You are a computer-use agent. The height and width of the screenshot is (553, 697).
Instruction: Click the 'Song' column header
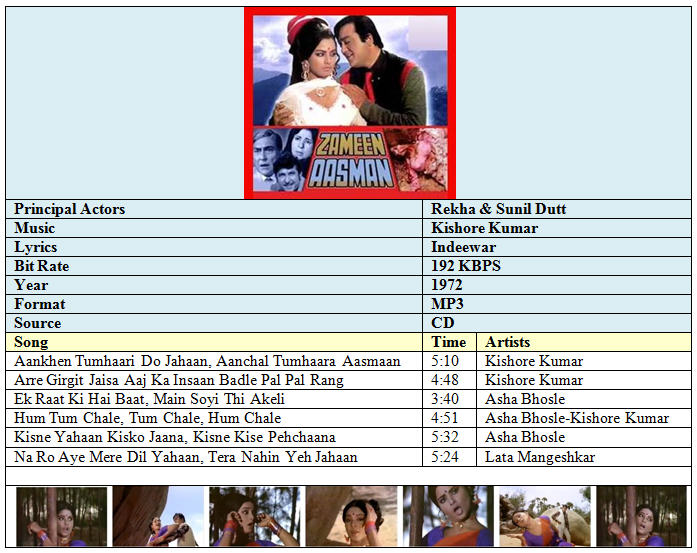point(31,342)
